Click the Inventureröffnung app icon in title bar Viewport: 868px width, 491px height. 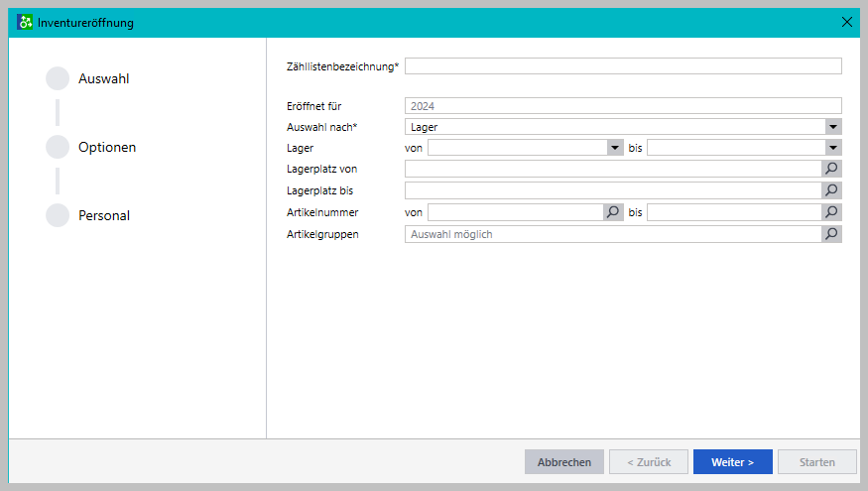coord(25,22)
